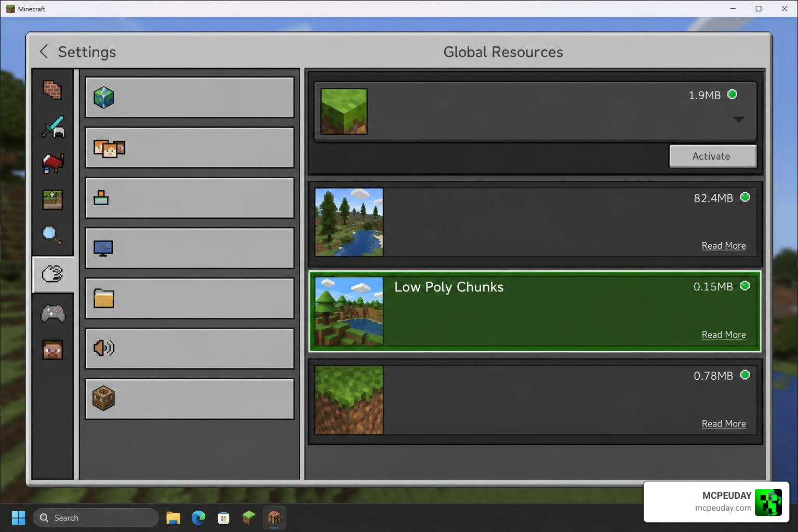
Task: Open the crafting table settings row
Action: (x=190, y=399)
